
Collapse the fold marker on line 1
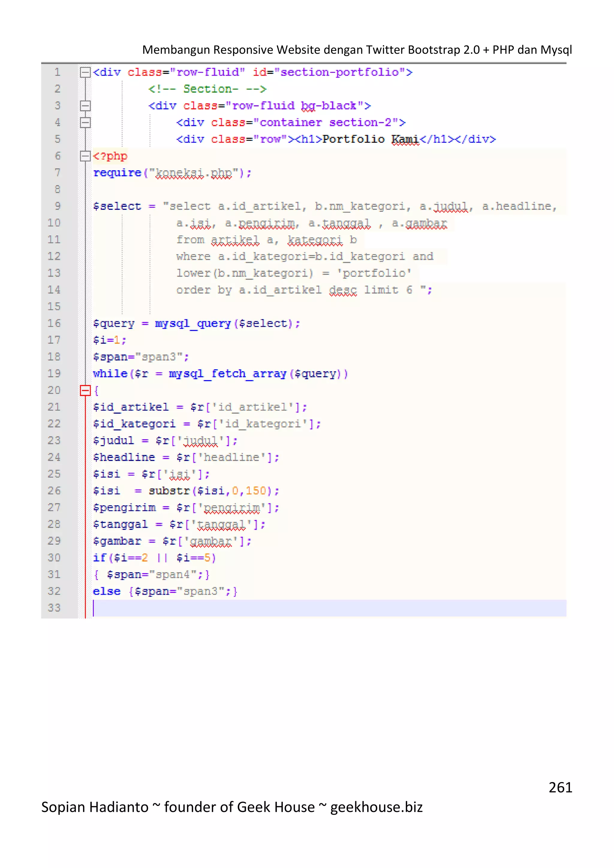coord(85,72)
